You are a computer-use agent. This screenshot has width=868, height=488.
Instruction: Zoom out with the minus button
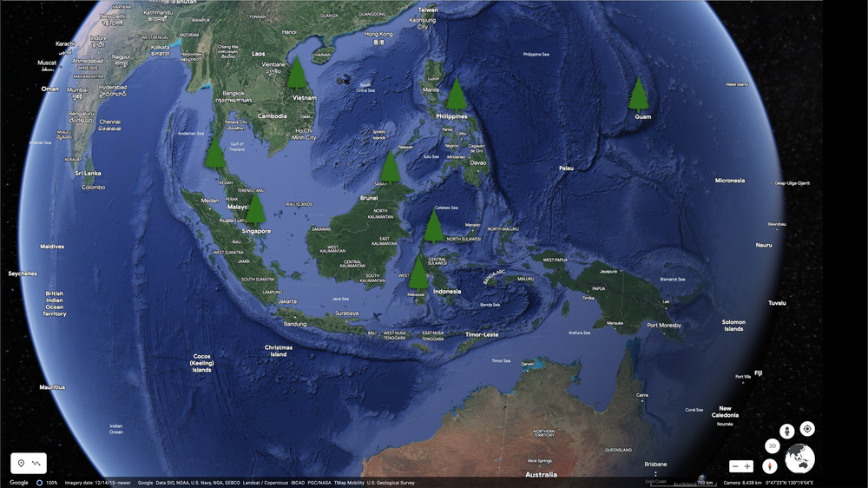tap(735, 466)
